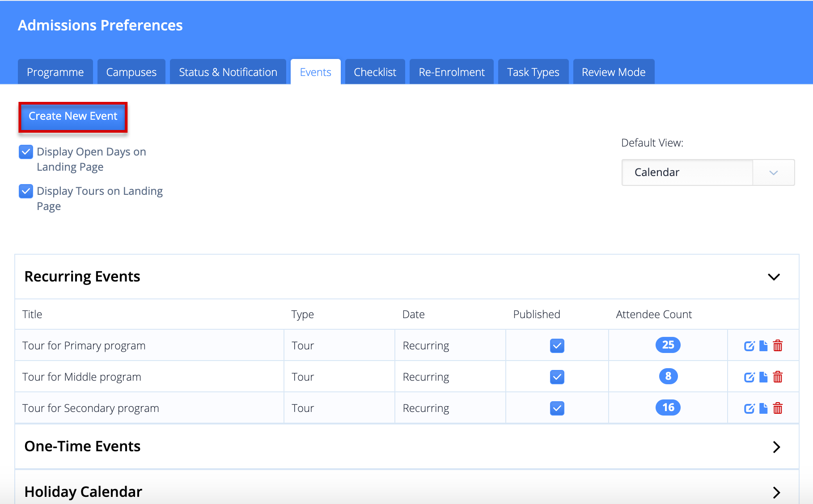Select the Tour for Secondary program title
The width and height of the screenshot is (813, 504).
coord(91,408)
